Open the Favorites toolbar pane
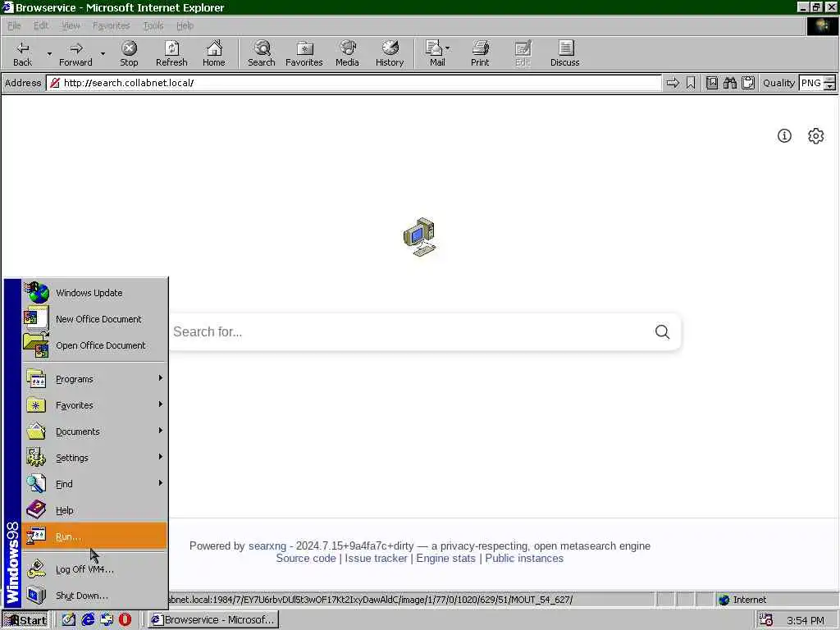 (x=304, y=53)
